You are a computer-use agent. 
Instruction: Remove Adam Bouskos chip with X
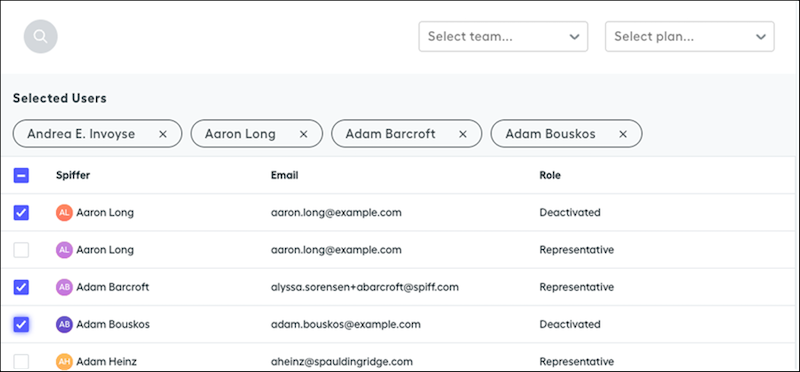click(623, 134)
